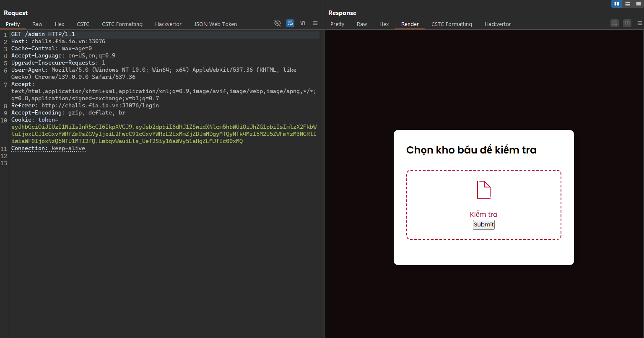Click the 'Connection: keep-alive' line

[x=48, y=148]
